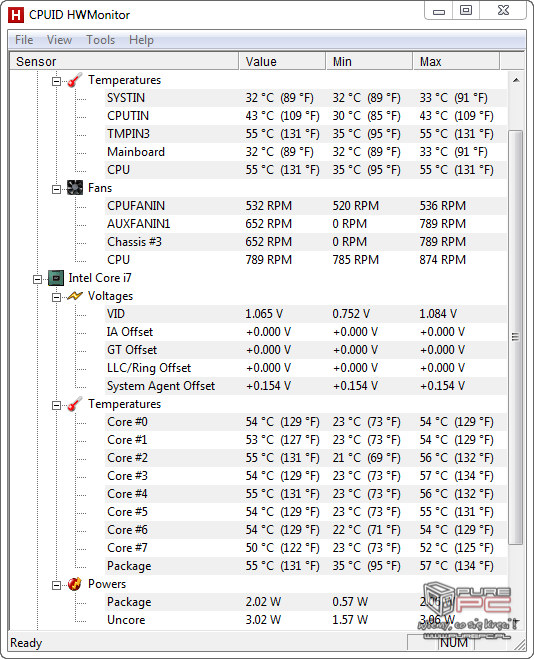Select the Core #5 temperature row
Screen dimensions: 534x659
tap(305, 512)
